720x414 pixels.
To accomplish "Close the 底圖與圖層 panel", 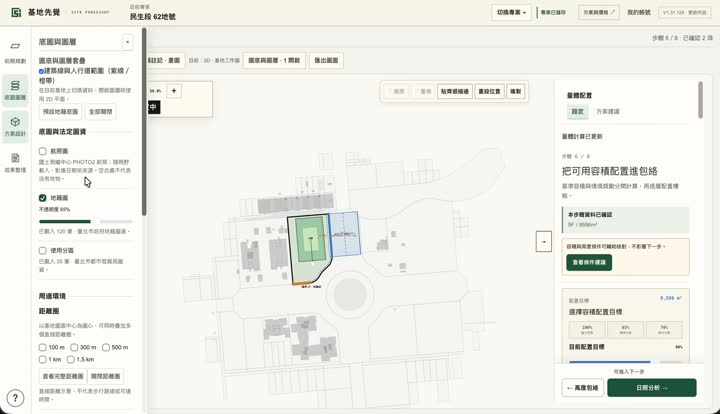I will (127, 42).
